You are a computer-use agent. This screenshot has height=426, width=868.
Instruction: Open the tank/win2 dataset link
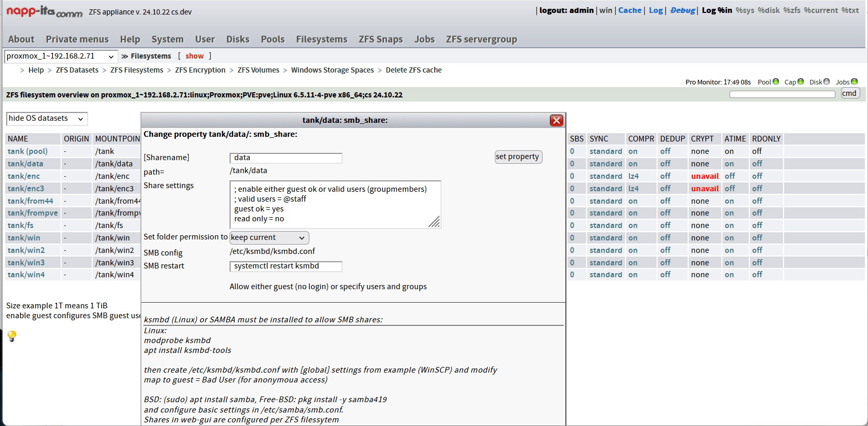coord(26,250)
